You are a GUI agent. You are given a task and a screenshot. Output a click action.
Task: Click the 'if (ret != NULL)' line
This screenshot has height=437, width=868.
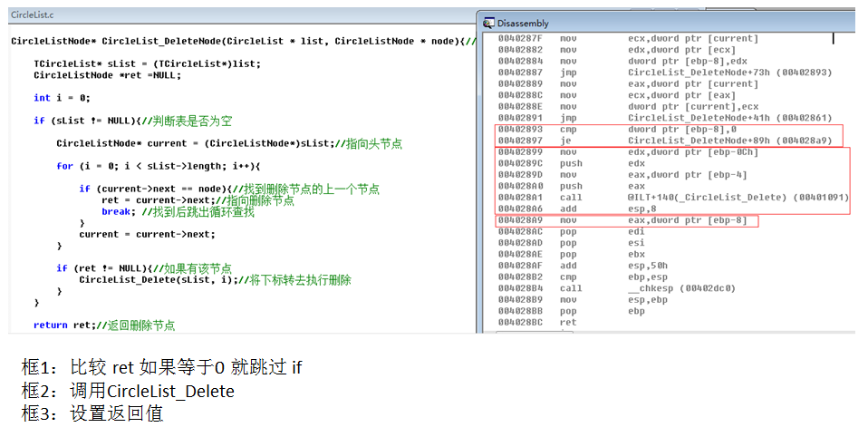144,268
